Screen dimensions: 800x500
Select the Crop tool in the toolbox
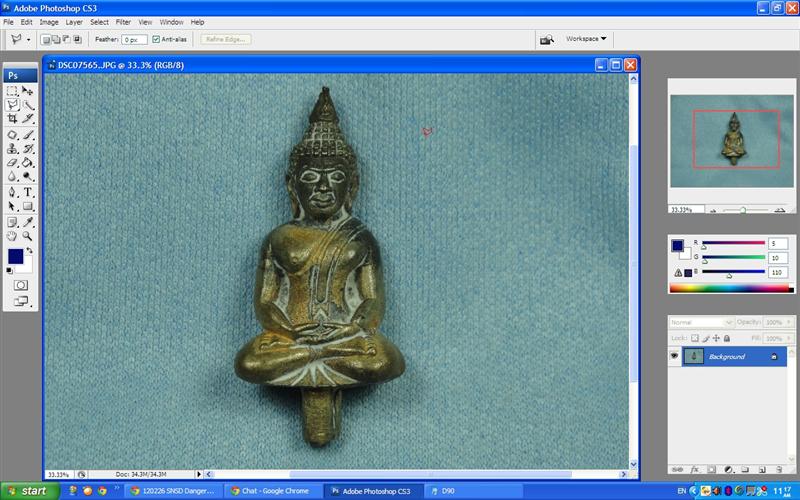[x=12, y=118]
